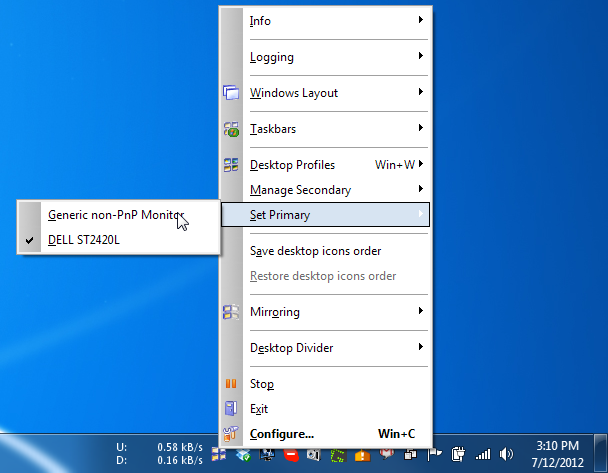The height and width of the screenshot is (473, 608).
Task: Open the Set Primary menu item
Action: click(x=280, y=215)
